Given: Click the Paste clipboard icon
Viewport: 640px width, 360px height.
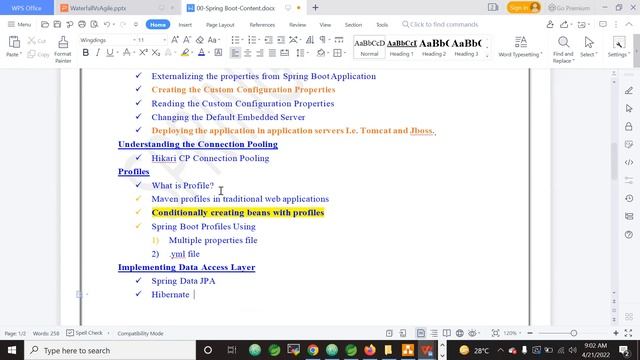Looking at the screenshot, I should (x=14, y=42).
